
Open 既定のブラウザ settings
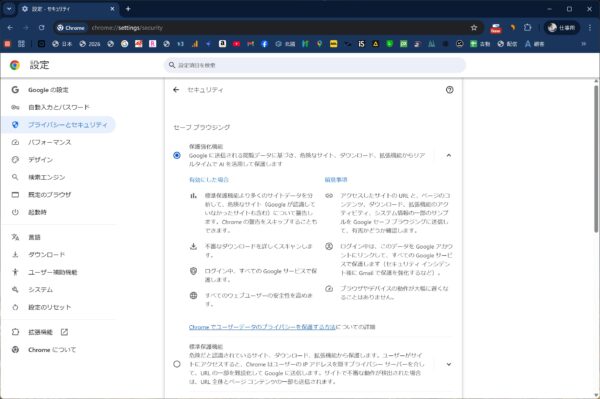pyautogui.click(x=50, y=195)
